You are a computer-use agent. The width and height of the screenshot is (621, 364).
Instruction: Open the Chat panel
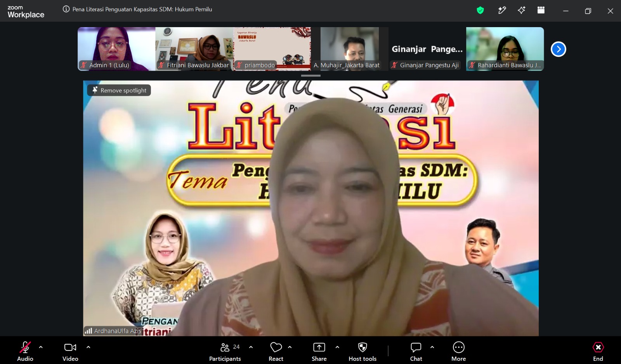416,351
